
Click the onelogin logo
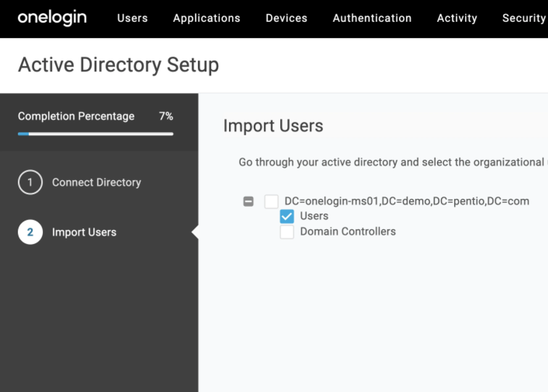coord(52,18)
